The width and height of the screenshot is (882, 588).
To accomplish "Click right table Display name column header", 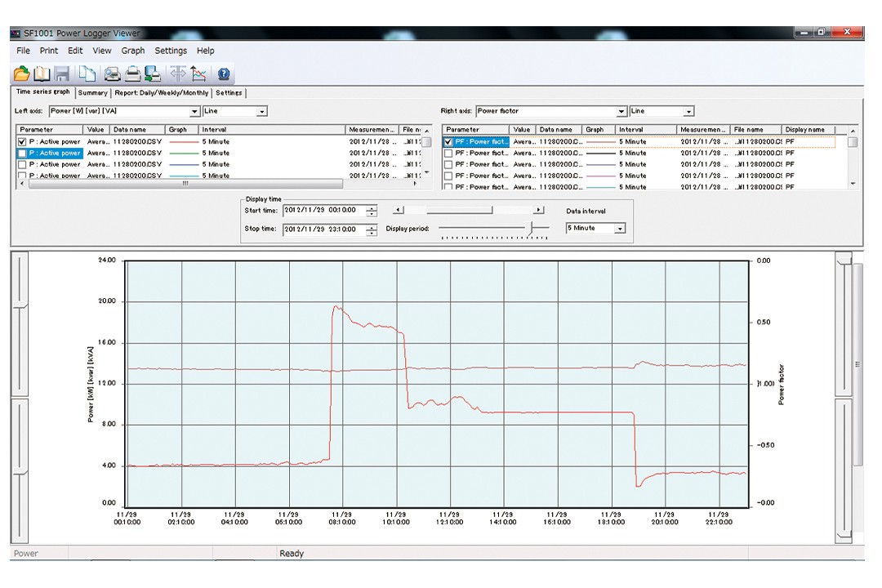I will [x=808, y=129].
